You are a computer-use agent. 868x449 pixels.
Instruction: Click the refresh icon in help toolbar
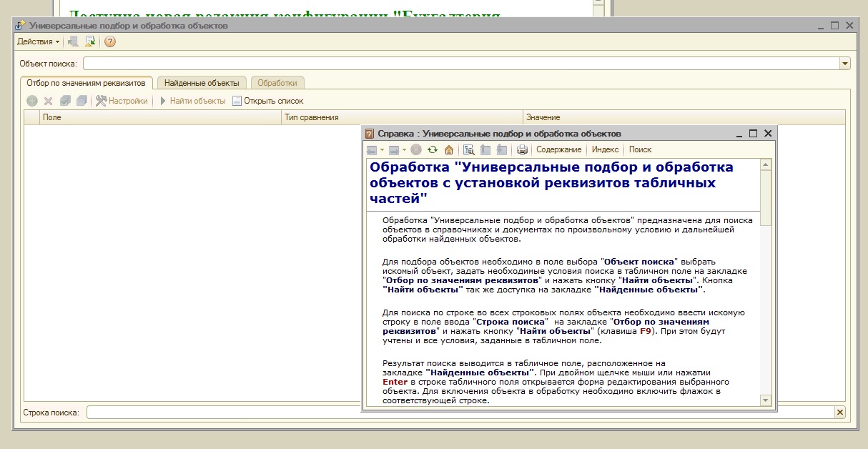[432, 150]
